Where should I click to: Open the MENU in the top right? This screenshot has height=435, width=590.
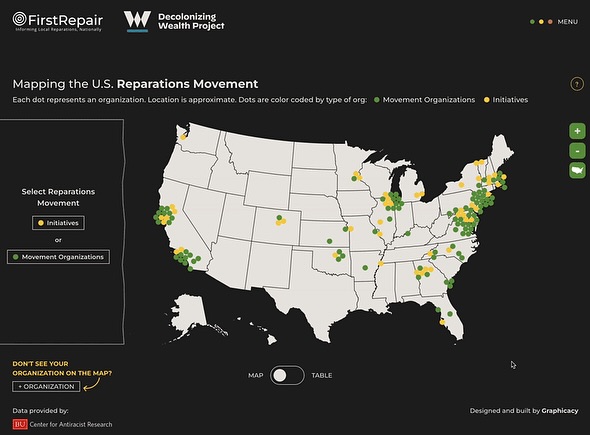pyautogui.click(x=567, y=22)
